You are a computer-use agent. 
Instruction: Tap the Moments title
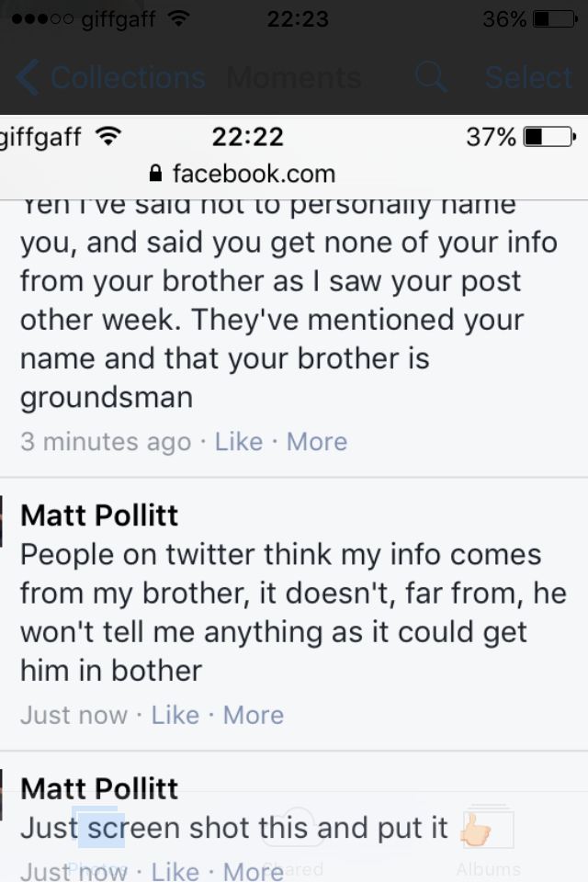point(294,77)
